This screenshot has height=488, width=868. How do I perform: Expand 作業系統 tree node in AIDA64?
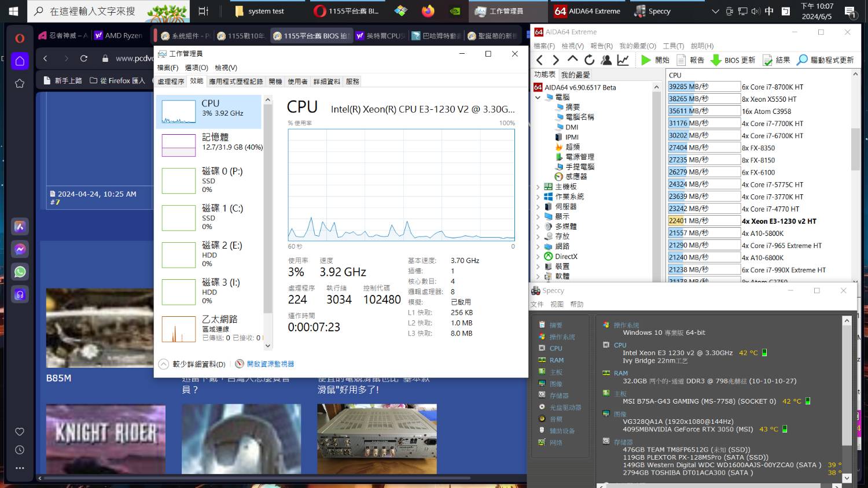[538, 197]
